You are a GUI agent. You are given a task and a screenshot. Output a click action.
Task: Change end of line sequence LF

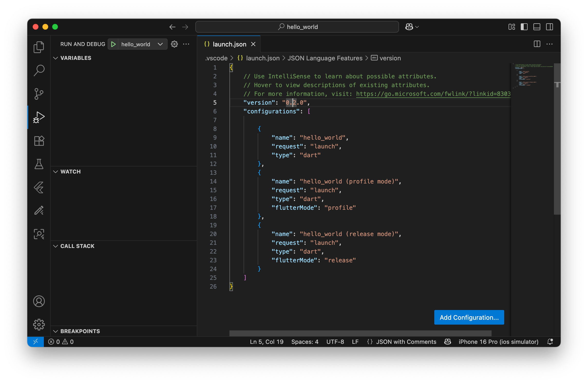[355, 342]
